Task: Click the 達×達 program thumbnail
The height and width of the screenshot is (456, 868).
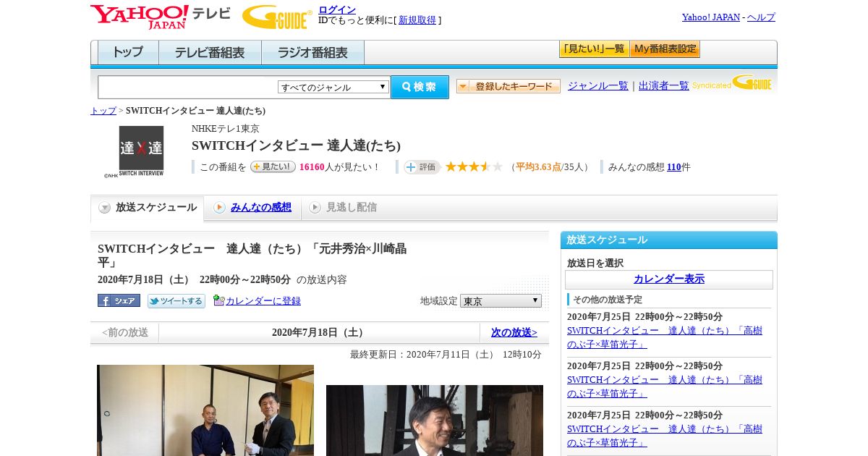Action: [x=141, y=151]
